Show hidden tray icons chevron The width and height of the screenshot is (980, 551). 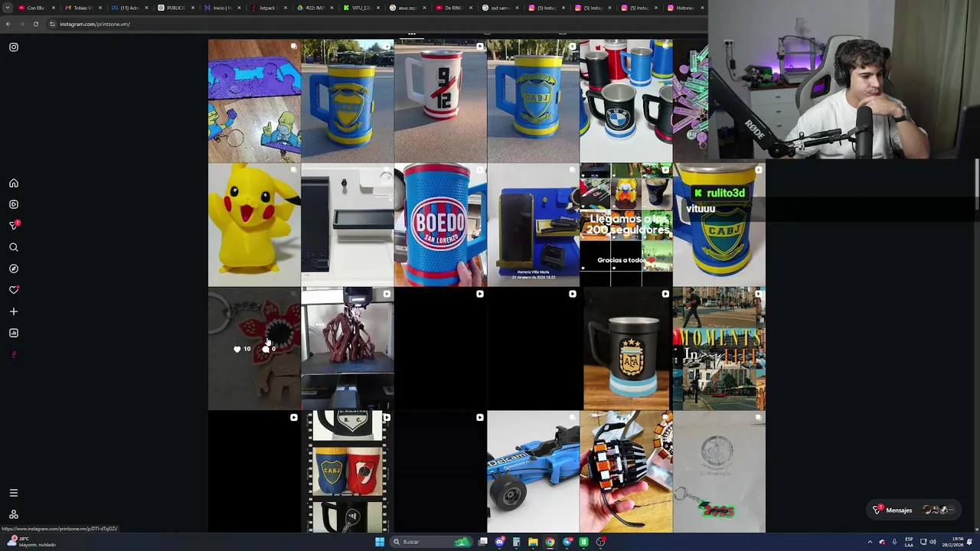[870, 542]
